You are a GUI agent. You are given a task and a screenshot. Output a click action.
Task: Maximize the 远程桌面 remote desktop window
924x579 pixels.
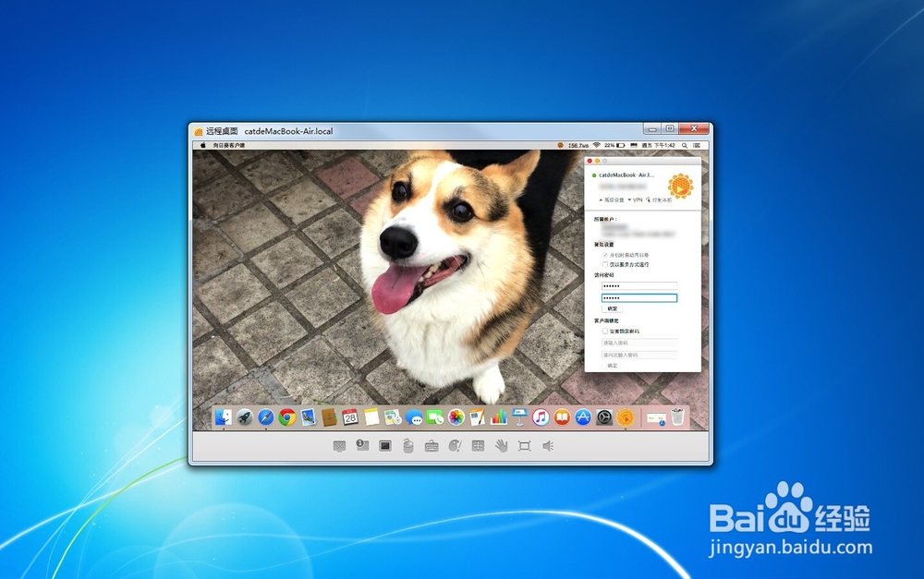(670, 128)
